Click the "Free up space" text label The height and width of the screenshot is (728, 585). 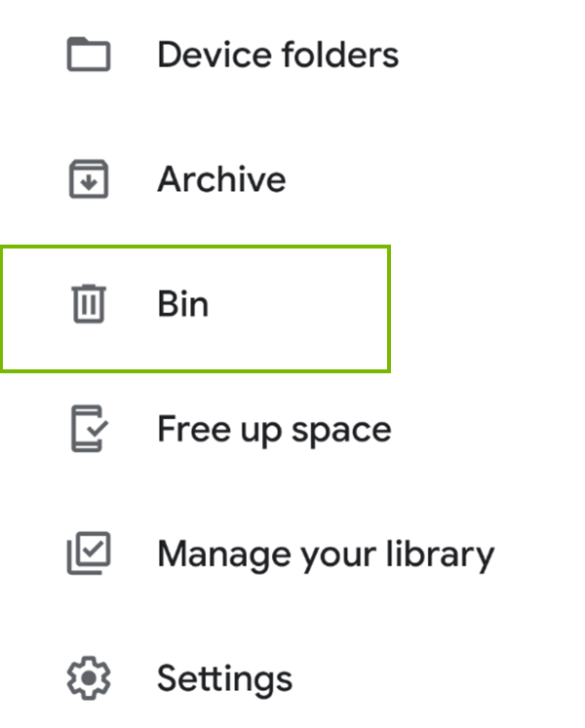click(x=274, y=430)
